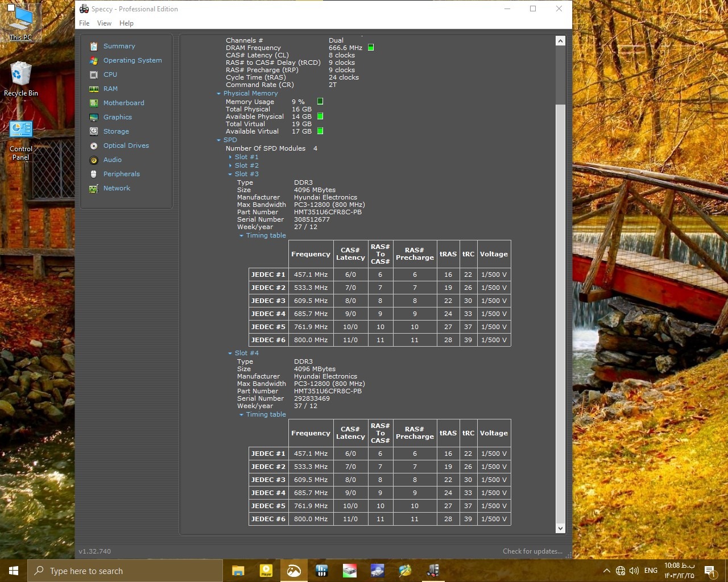Viewport: 728px width, 582px height.
Task: Open the Operating System section icon
Action: pos(94,60)
